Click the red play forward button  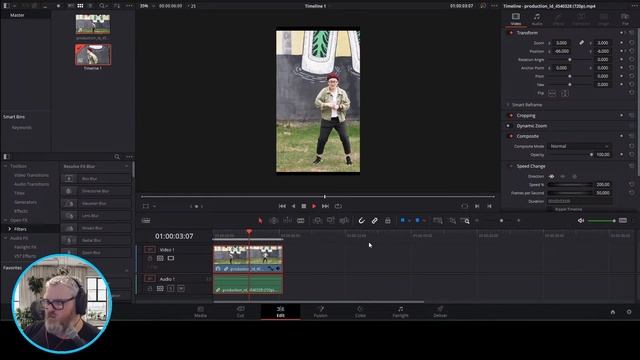point(314,206)
